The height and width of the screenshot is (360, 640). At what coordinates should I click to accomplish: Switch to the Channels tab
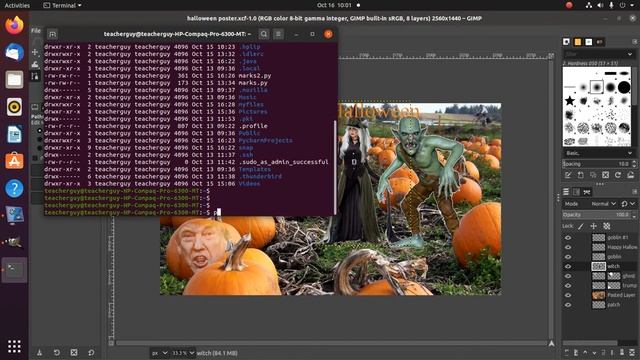pos(576,192)
